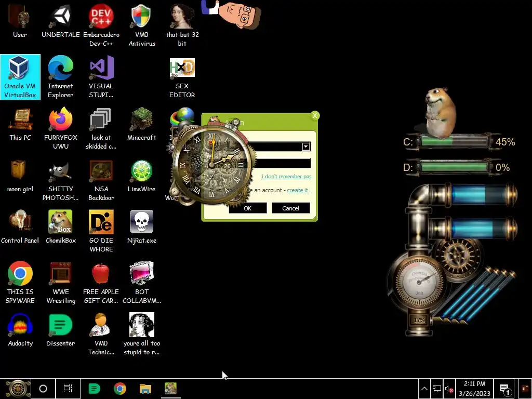Open Task View in the taskbar

(x=68, y=389)
